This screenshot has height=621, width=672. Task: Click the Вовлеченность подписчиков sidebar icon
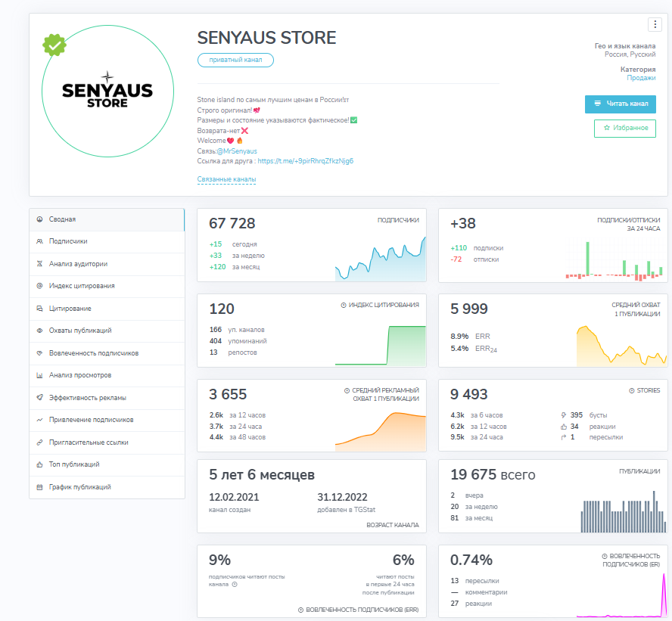pyautogui.click(x=39, y=353)
